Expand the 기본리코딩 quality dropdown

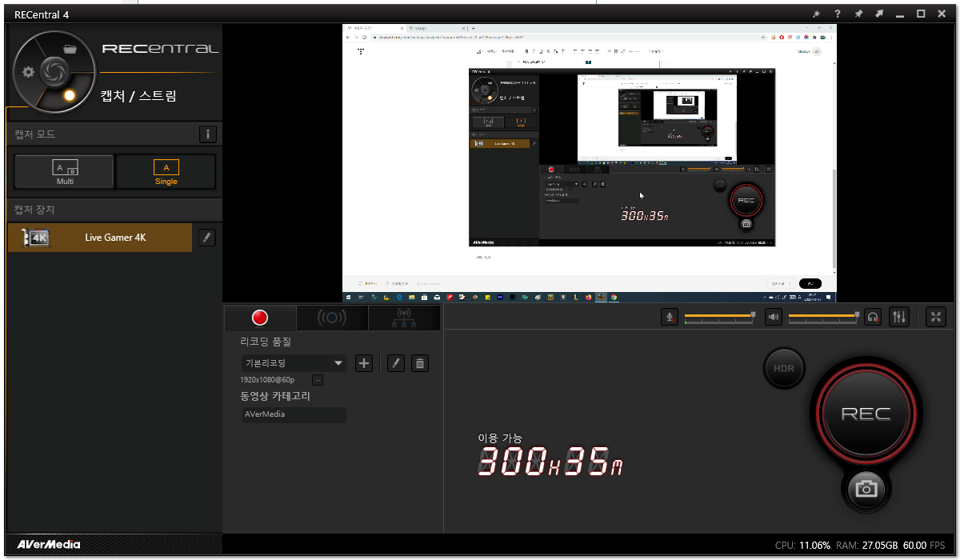294,363
